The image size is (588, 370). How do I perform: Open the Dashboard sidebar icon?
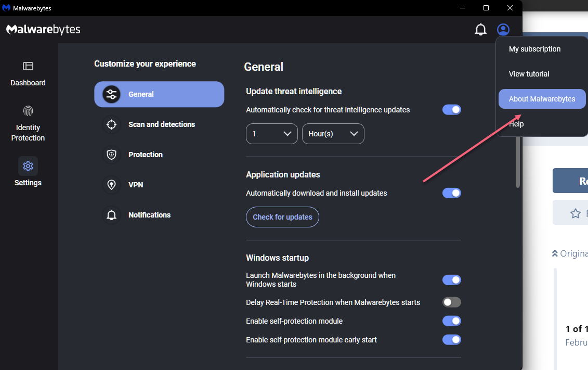pos(28,67)
